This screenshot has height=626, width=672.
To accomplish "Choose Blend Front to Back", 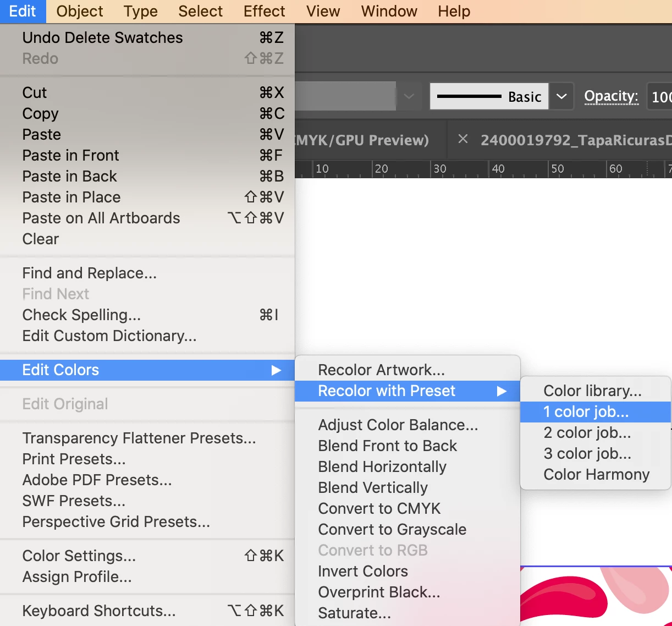I will [x=407, y=446].
